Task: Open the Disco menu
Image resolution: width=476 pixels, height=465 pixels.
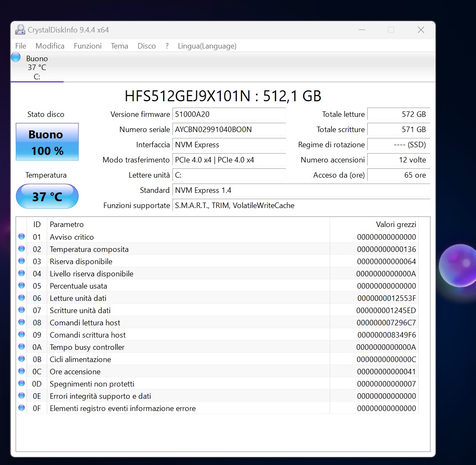Action: coord(146,46)
